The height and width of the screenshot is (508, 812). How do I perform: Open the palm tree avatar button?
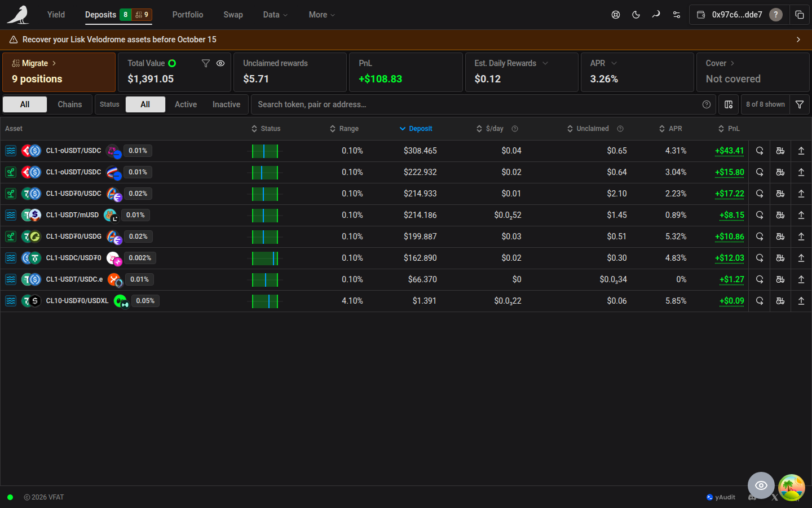792,488
